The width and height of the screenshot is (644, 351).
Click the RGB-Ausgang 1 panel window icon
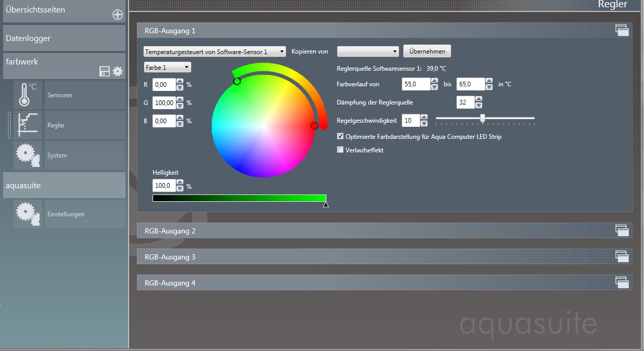click(622, 30)
